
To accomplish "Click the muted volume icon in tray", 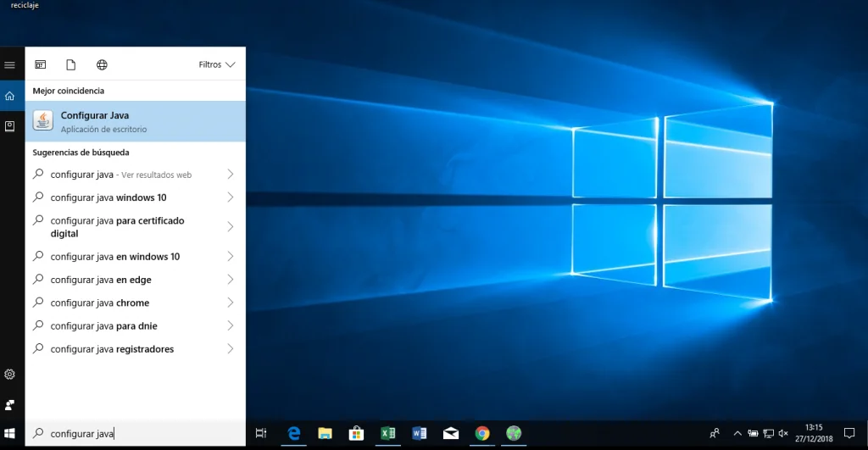I will [x=782, y=433].
